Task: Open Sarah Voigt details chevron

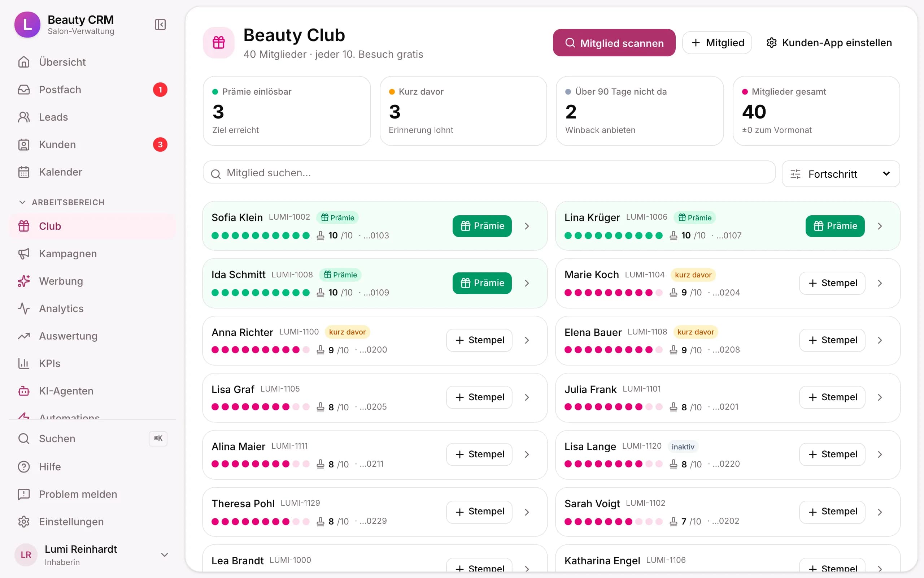Action: [x=880, y=512]
